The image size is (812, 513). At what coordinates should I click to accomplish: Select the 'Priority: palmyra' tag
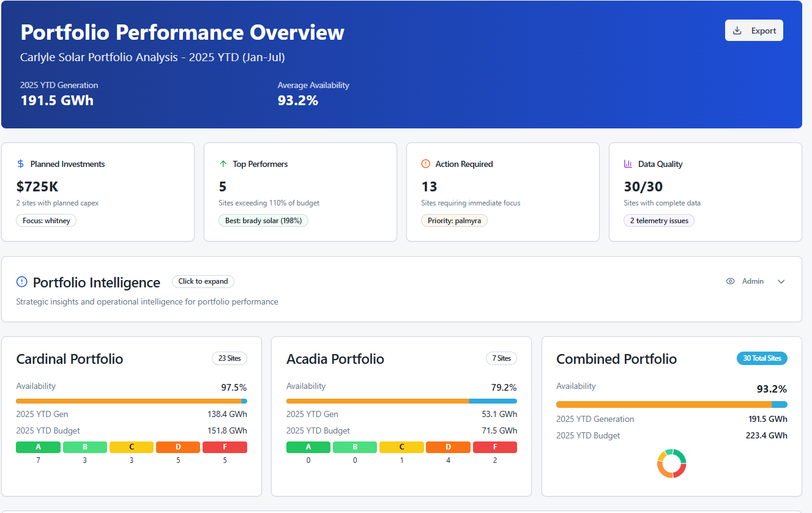click(x=454, y=221)
